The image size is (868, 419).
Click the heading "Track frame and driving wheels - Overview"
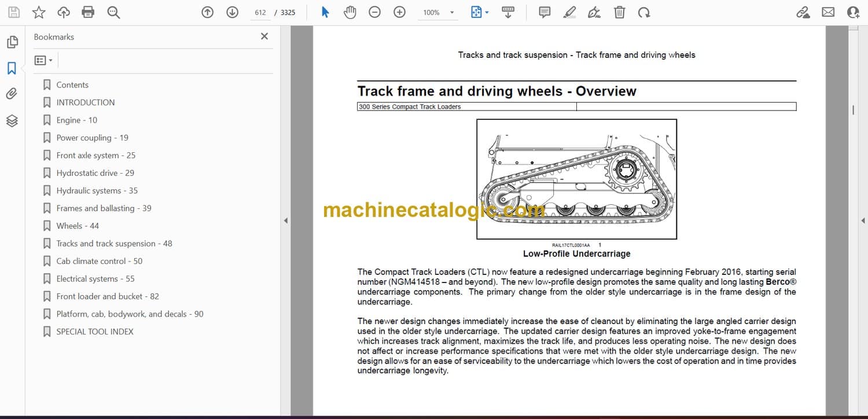497,91
